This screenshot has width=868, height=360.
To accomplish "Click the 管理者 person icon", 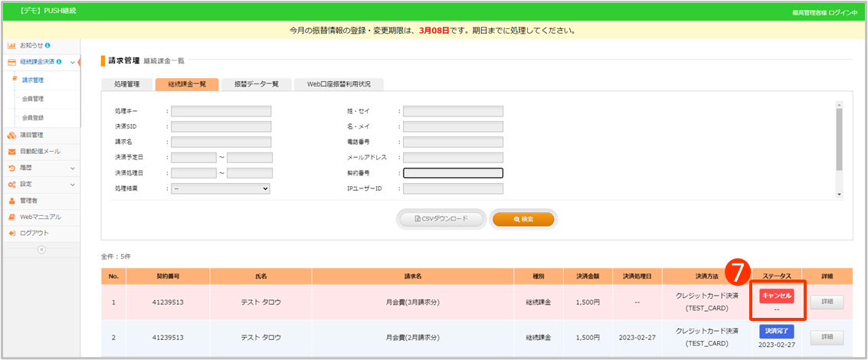I will coord(11,201).
